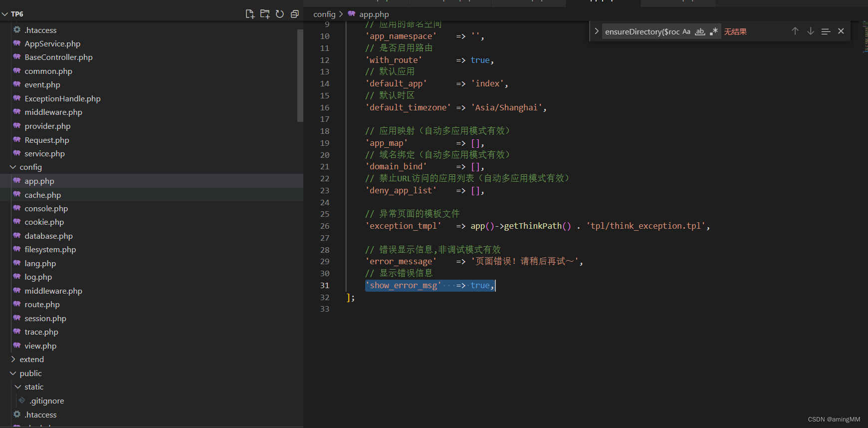Screen dimensions: 868x428
Task: Open provider.php file
Action: point(47,126)
